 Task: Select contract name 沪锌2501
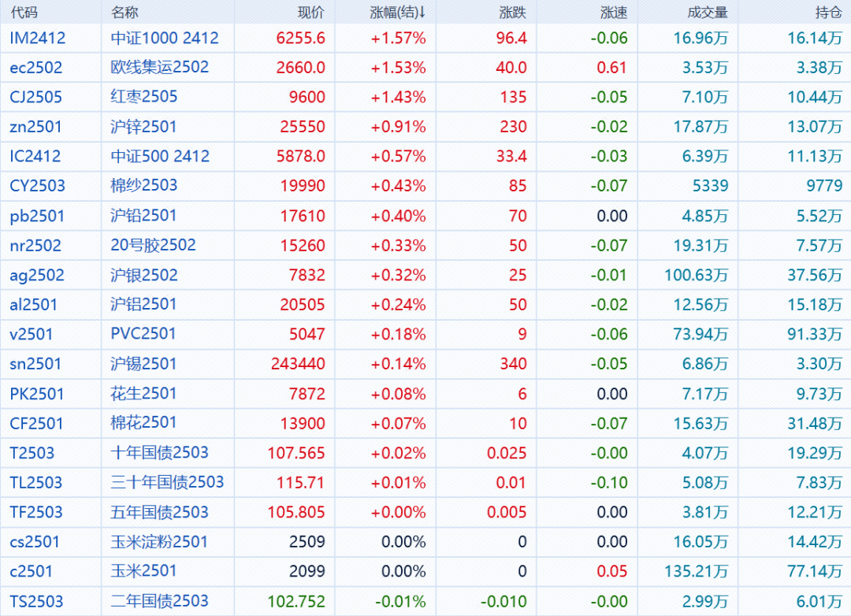coord(144,127)
